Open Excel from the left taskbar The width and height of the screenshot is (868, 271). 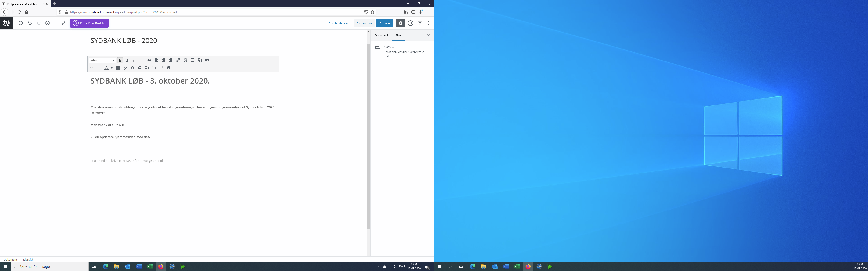150,266
